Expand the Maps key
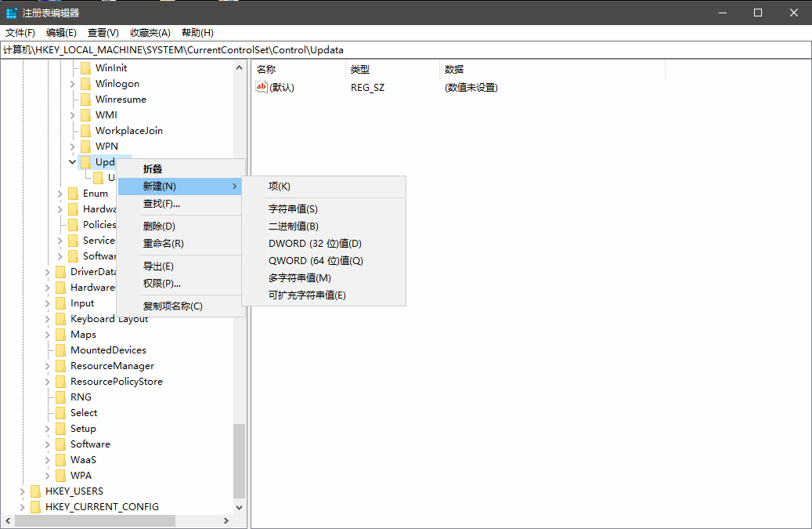This screenshot has height=529, width=812. [x=48, y=335]
